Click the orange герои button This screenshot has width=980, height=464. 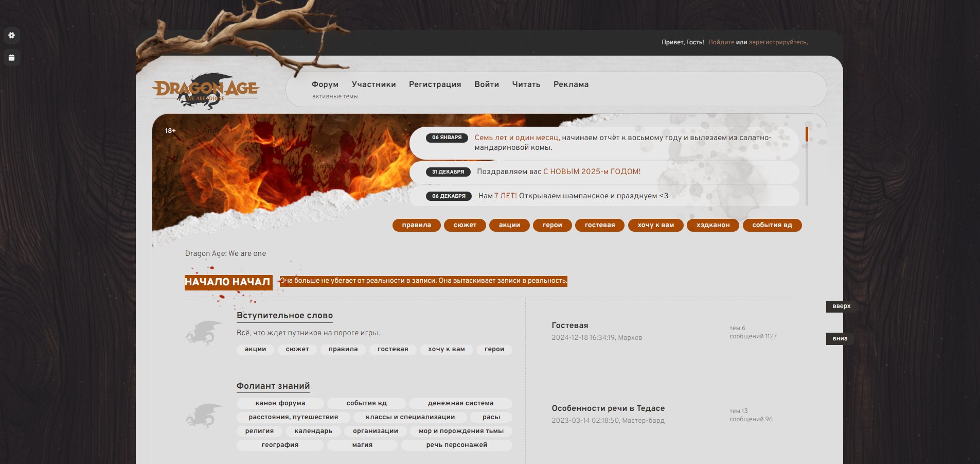click(553, 225)
